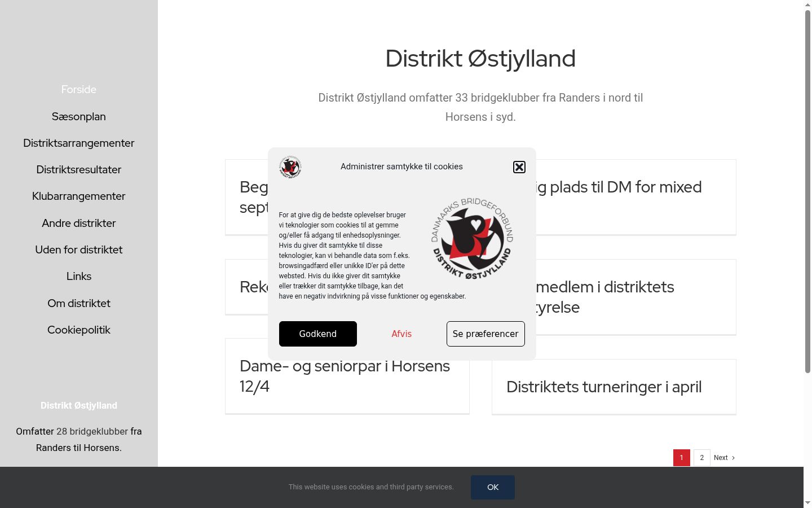Click the Next pagination chevron arrow
The width and height of the screenshot is (812, 508).
[x=733, y=458]
